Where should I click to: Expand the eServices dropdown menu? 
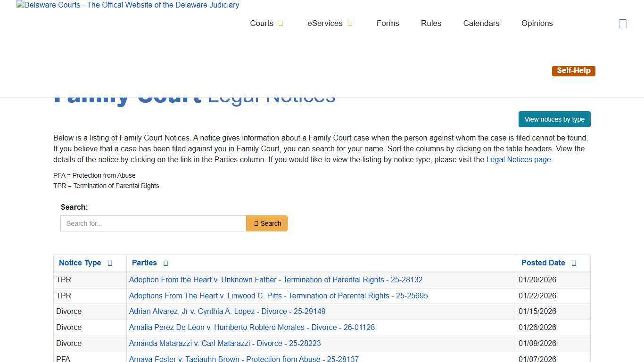(350, 24)
